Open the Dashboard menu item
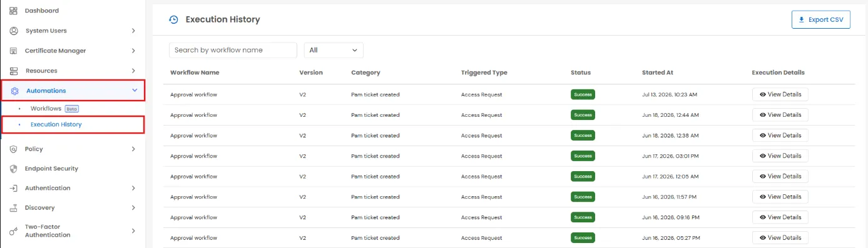The image size is (868, 248). click(42, 11)
